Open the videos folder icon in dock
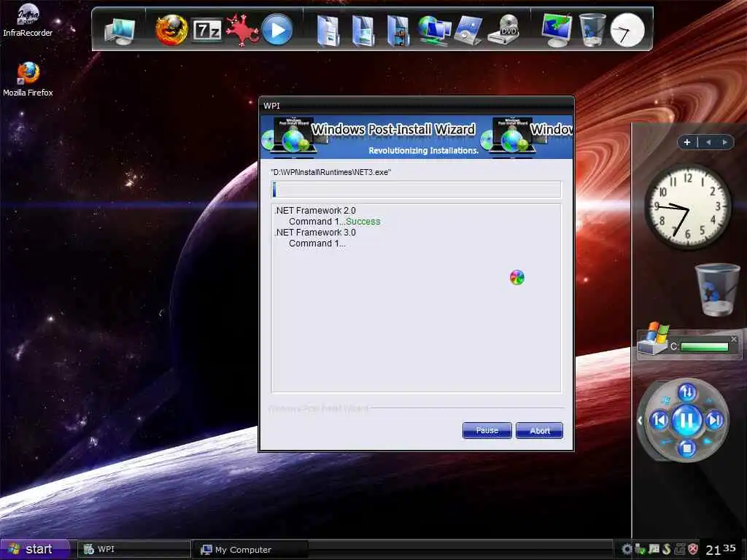This screenshot has width=747, height=560. (x=398, y=31)
